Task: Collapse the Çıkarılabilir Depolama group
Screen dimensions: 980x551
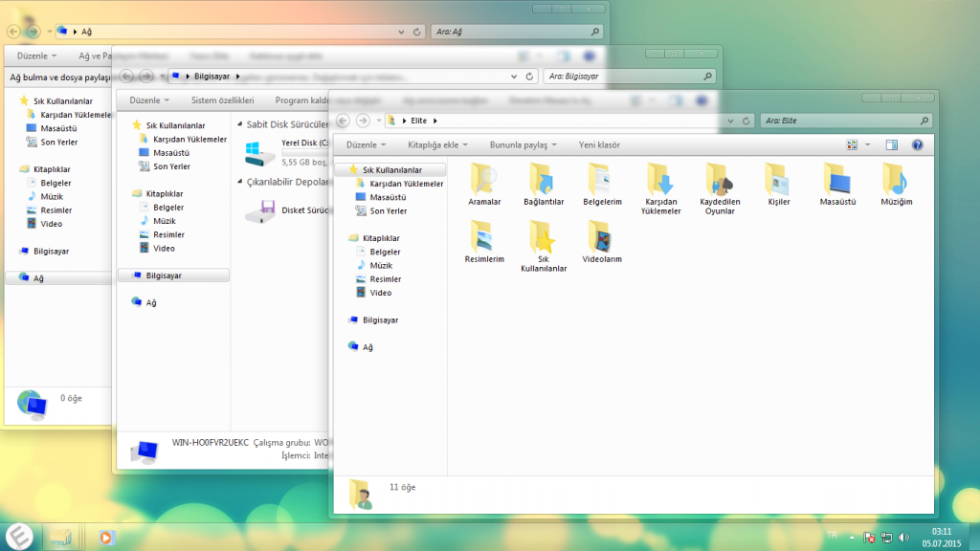Action: pos(240,182)
